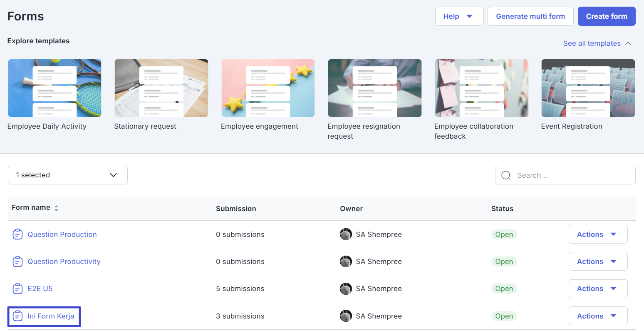
Task: Choose the Event Registration template thumbnail
Action: [x=588, y=88]
